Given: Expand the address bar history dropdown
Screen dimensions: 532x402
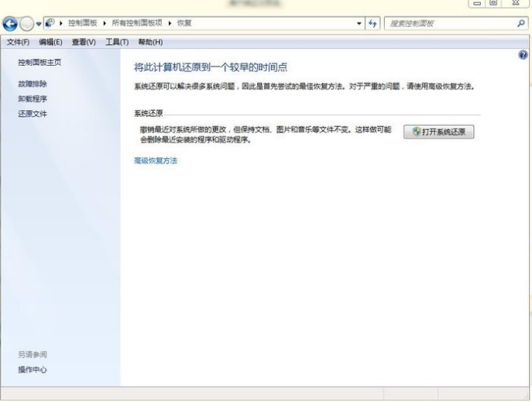Looking at the screenshot, I should (359, 24).
